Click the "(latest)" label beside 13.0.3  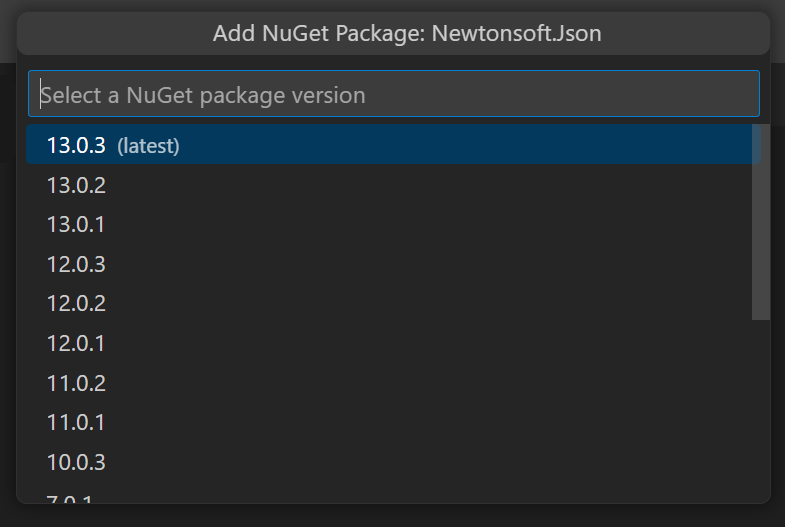click(x=148, y=146)
